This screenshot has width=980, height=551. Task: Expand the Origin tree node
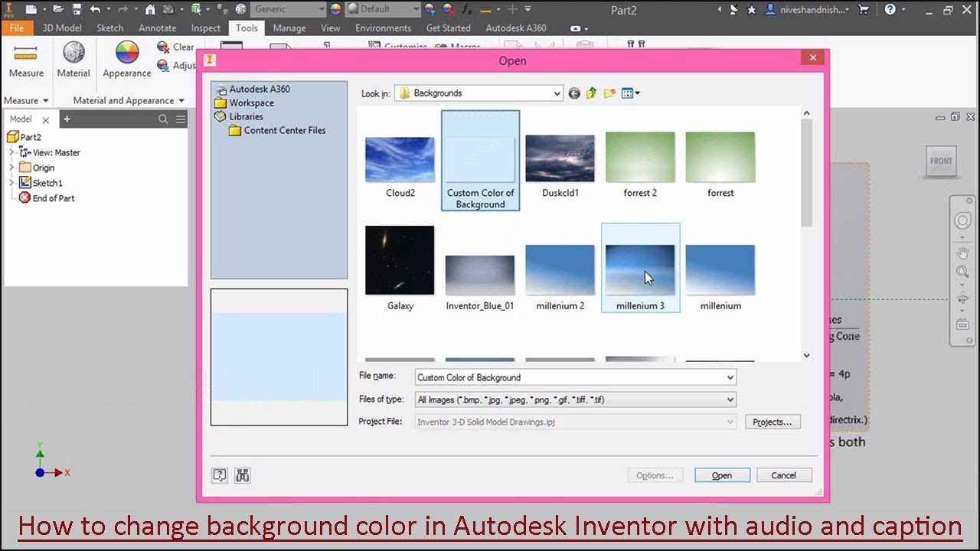tap(11, 168)
